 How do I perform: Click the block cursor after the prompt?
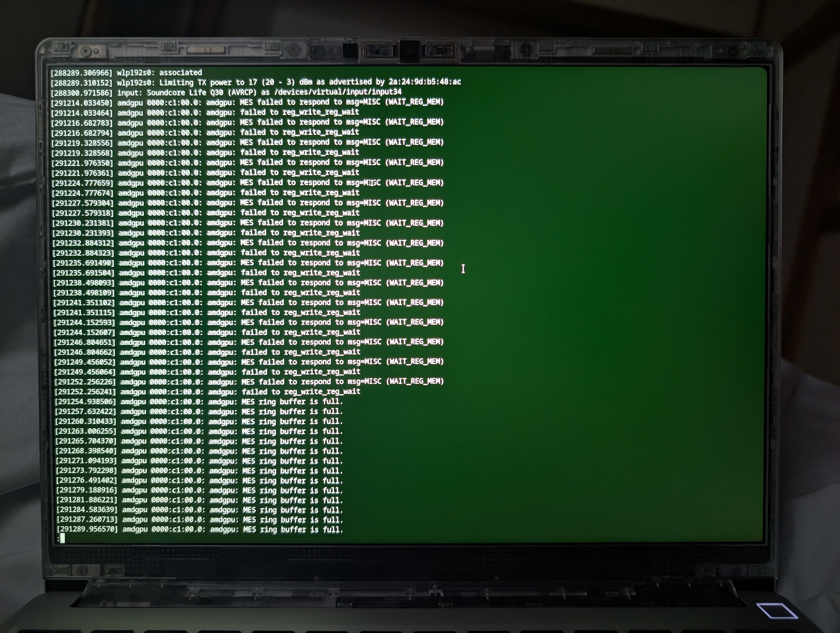tap(63, 538)
